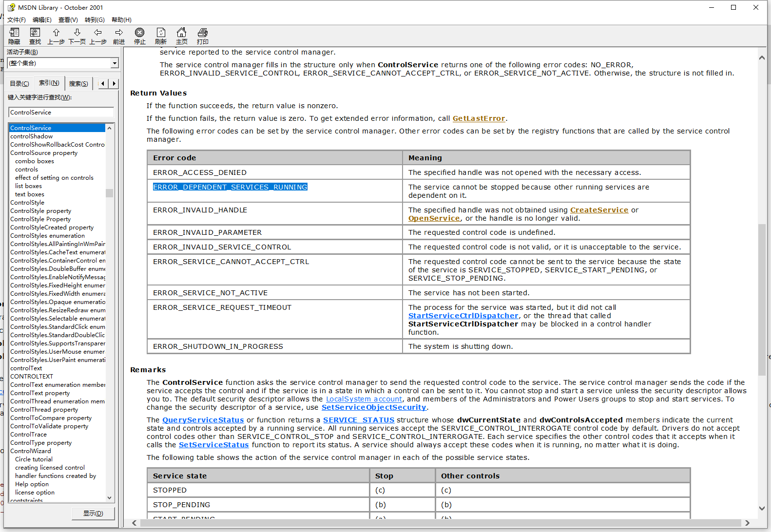Switch to the 目录(C) tab
Viewport: 771px width, 532px height.
tap(19, 84)
